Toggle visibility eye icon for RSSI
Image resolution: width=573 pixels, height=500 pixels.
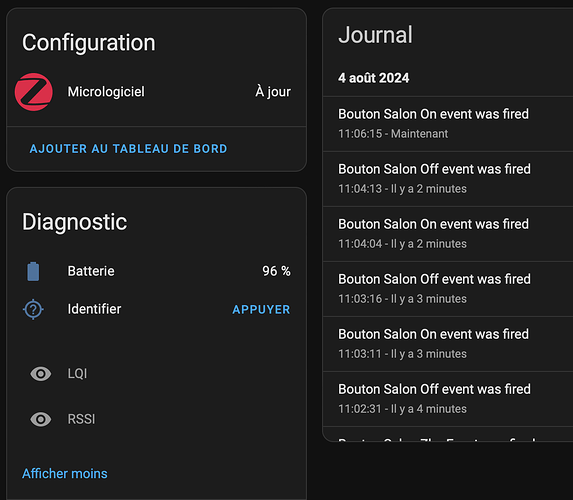pyautogui.click(x=41, y=419)
